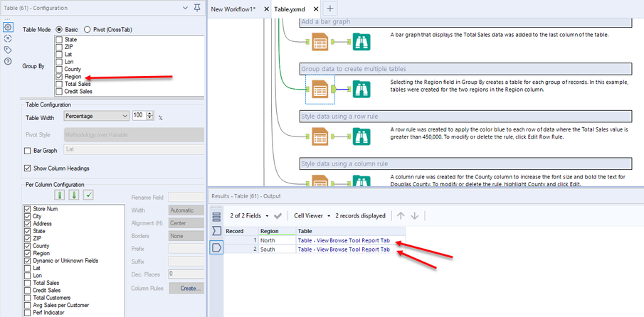
Task: Click Create... column rules button
Action: 186,289
